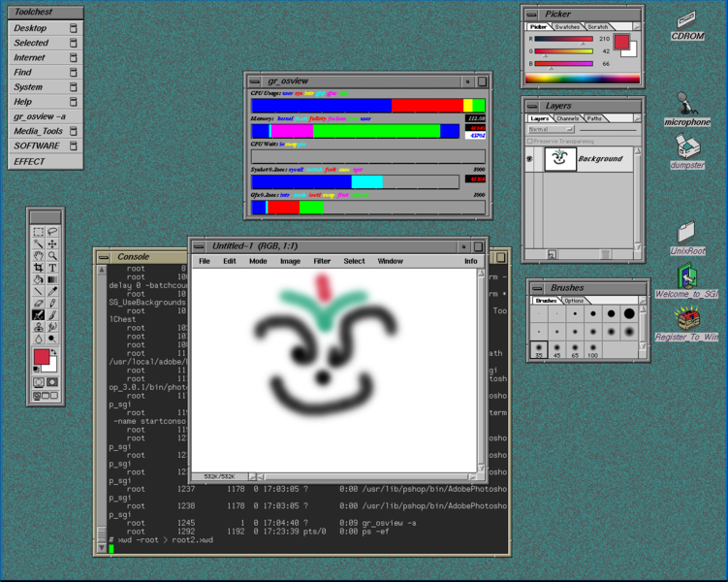The width and height of the screenshot is (728, 582).
Task: Select the Rubber Stamp tool
Action: pos(39,327)
